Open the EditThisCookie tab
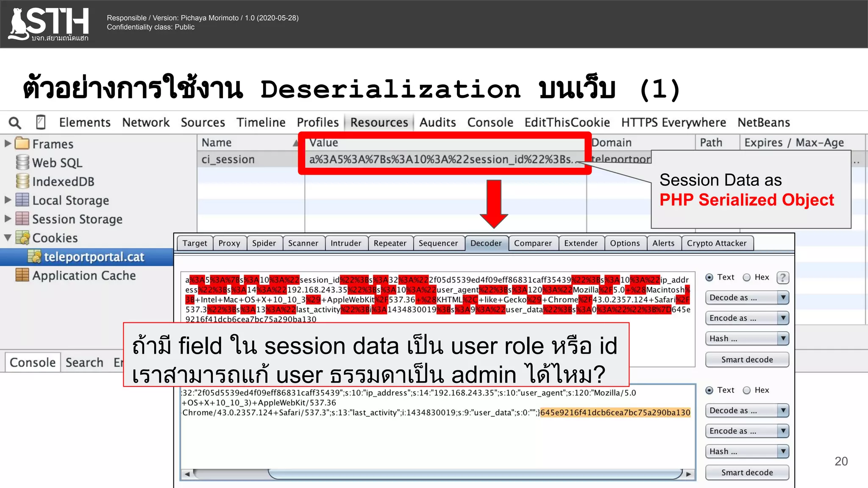The width and height of the screenshot is (868, 488). (x=567, y=122)
